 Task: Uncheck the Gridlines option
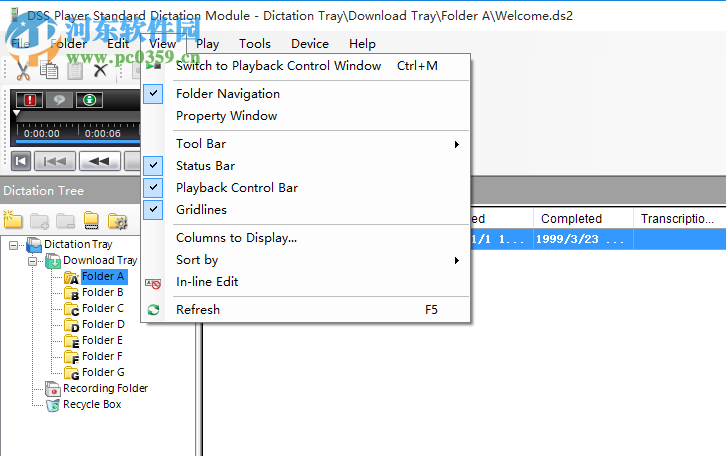point(306,210)
